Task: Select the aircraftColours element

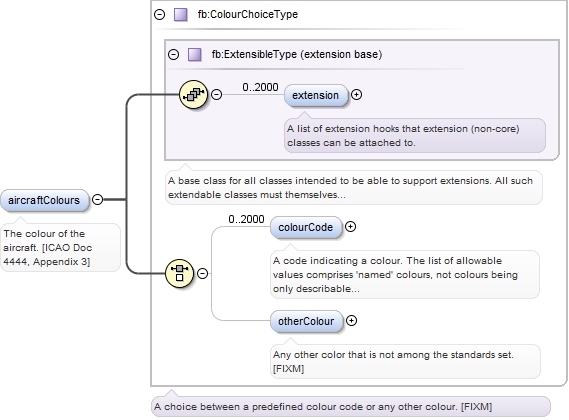Action: (x=44, y=200)
